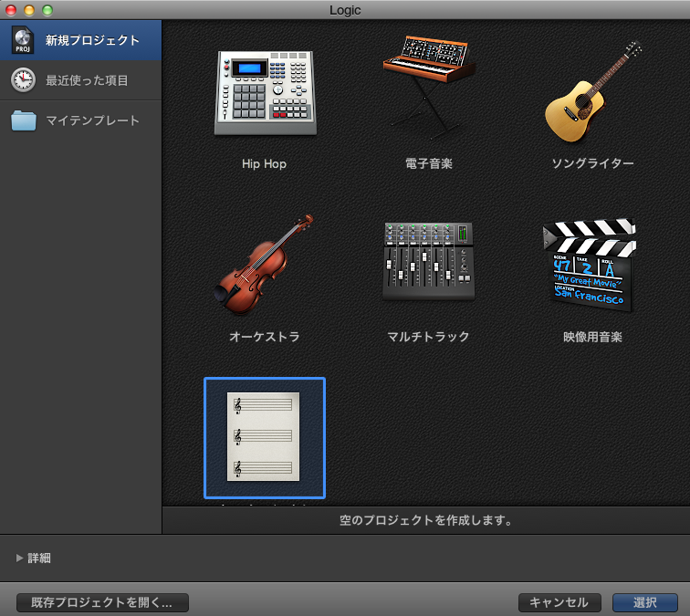Choose the マルチトラック mixer template icon
Viewport: 690px width, 616px height.
tap(429, 261)
